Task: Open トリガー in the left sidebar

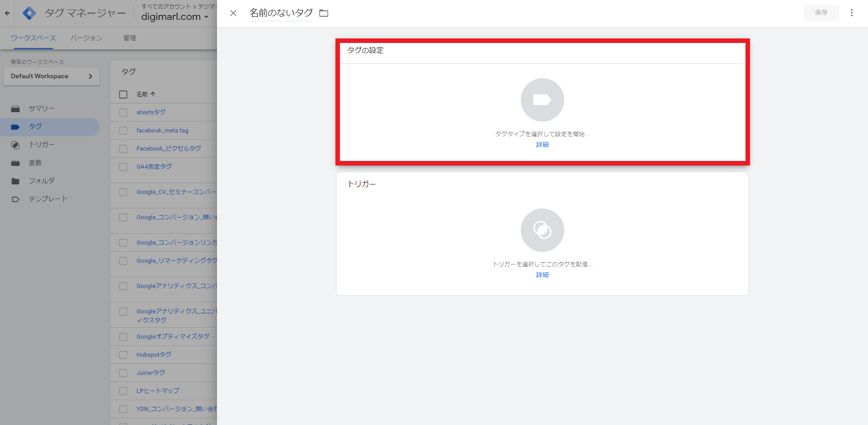Action: click(50, 145)
